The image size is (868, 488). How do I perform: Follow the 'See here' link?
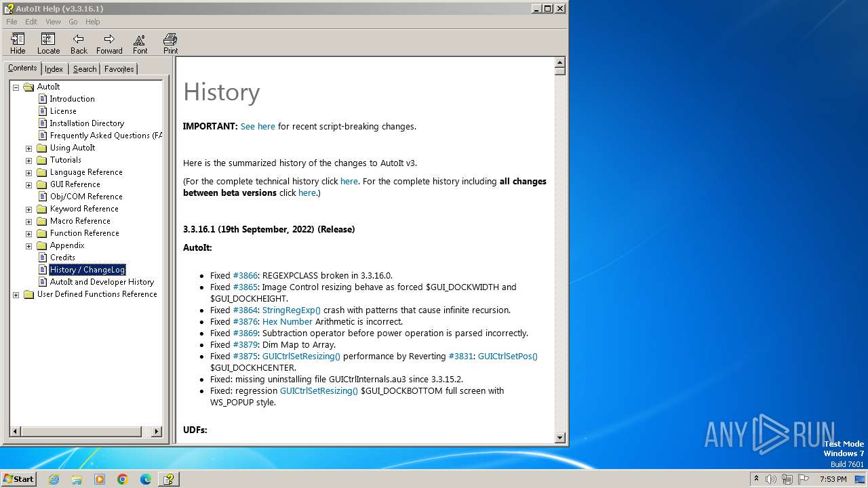(x=258, y=126)
